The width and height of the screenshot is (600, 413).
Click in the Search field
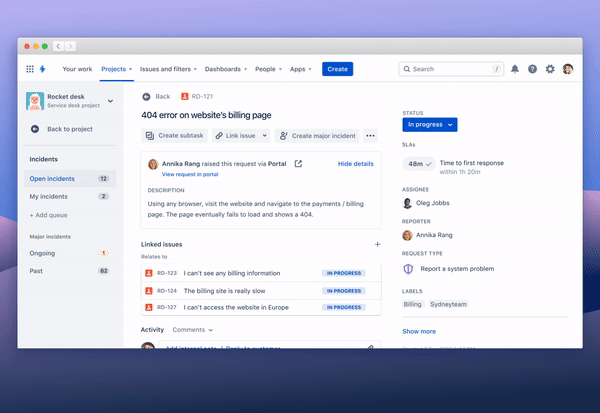(x=452, y=69)
